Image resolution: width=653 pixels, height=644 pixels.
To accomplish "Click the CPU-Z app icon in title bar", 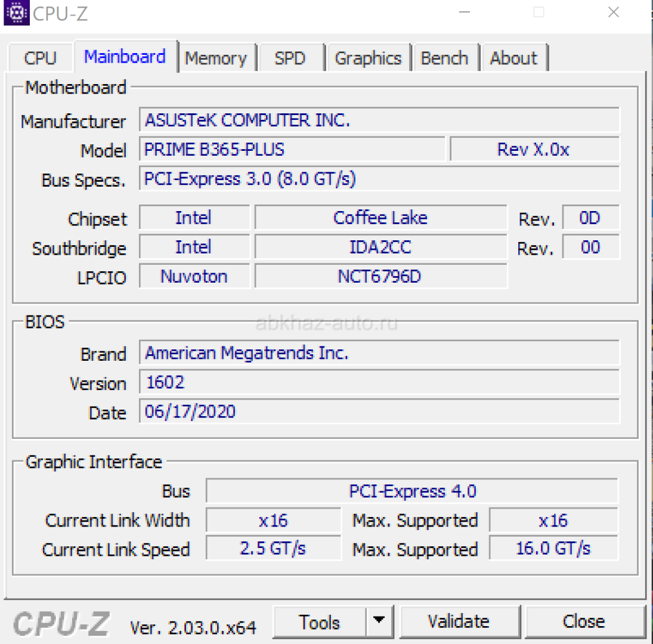I will 17,13.
